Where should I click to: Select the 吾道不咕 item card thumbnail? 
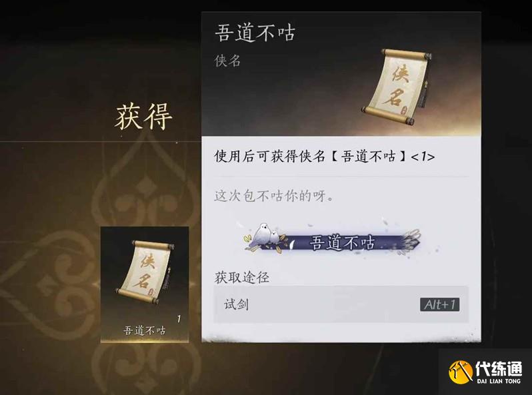145,284
